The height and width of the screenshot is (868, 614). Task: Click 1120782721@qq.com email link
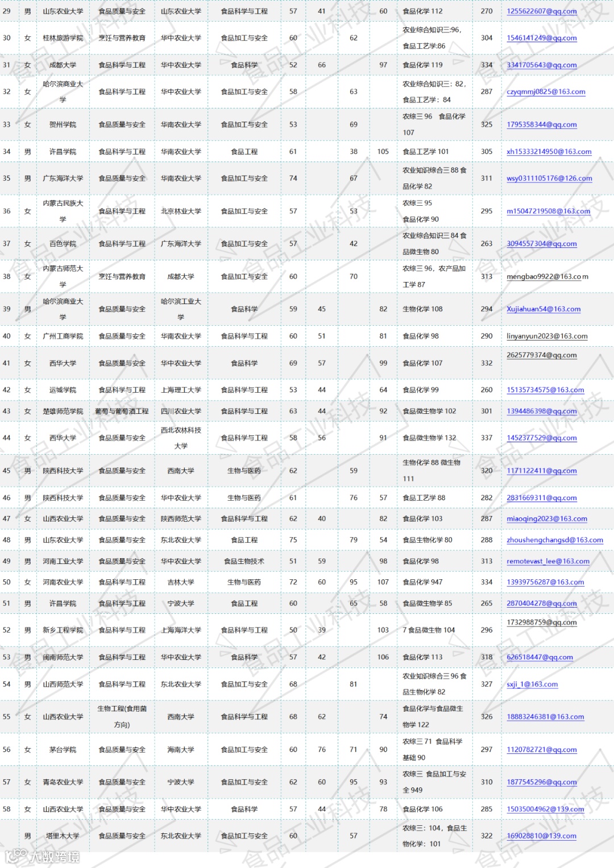[x=541, y=750]
